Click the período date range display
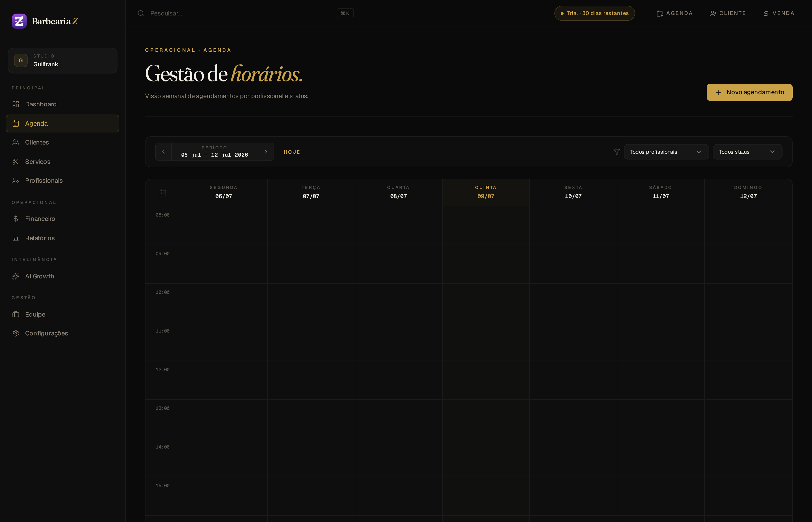This screenshot has height=522, width=812. [x=215, y=152]
